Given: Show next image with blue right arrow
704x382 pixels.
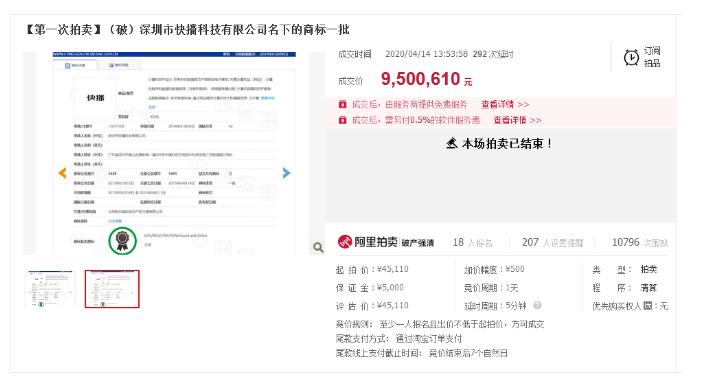Looking at the screenshot, I should pyautogui.click(x=286, y=173).
